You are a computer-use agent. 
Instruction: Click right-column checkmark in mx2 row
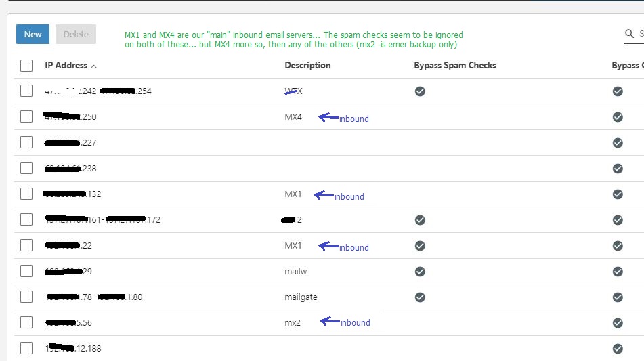(618, 322)
